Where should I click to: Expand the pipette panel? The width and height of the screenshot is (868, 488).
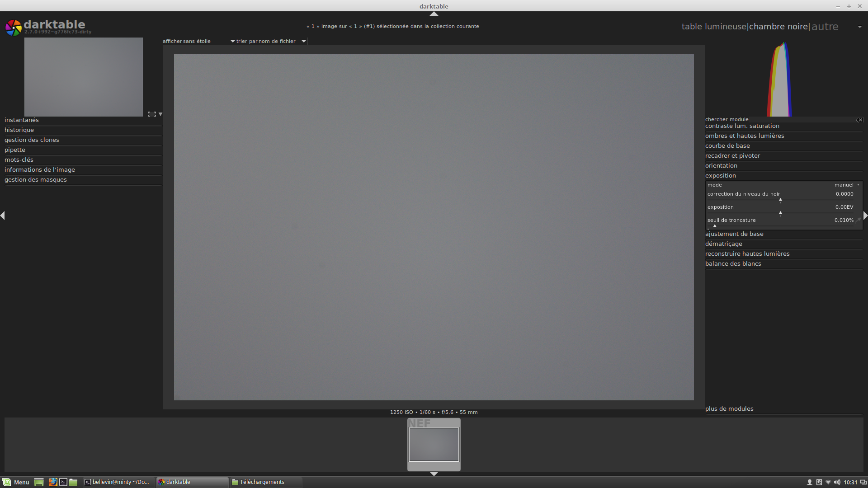83,150
